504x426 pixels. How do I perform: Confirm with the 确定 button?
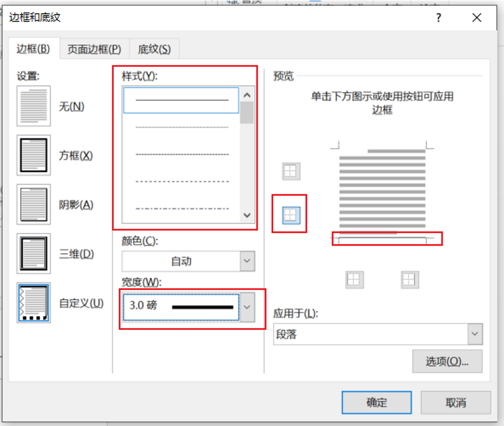tap(377, 402)
